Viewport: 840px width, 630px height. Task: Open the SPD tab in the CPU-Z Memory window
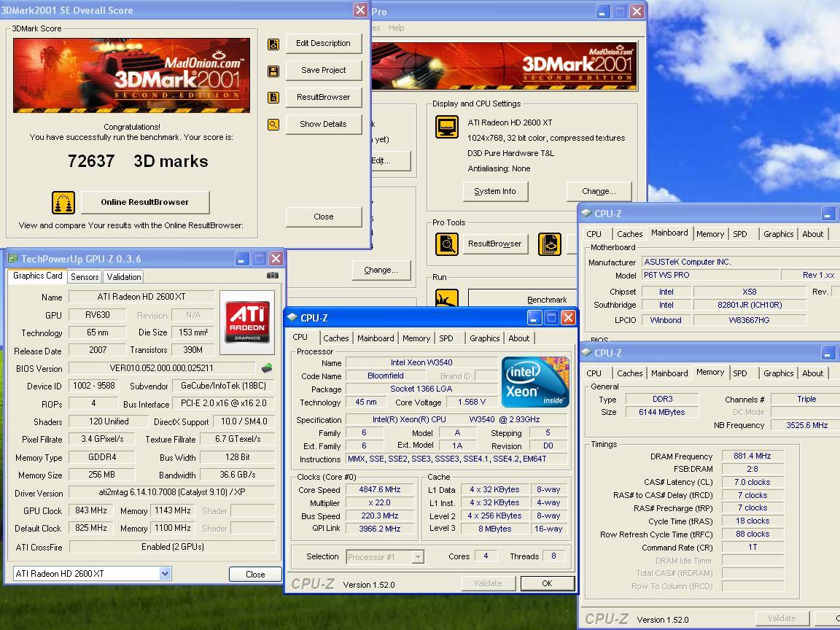click(740, 373)
